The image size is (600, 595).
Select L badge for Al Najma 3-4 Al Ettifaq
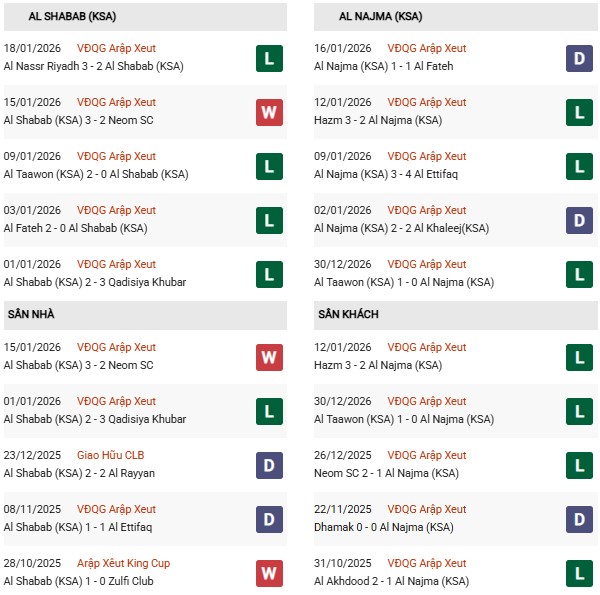pyautogui.click(x=577, y=166)
